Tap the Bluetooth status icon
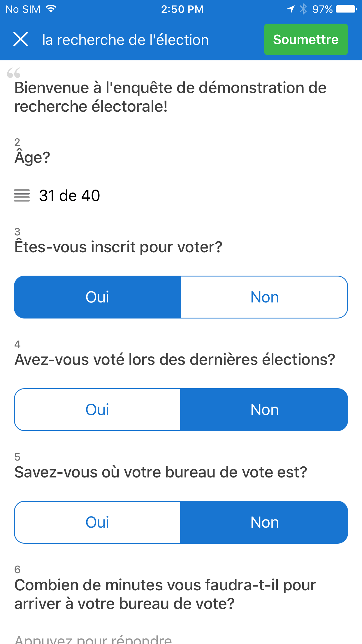This screenshot has width=362, height=644. pos(303,9)
